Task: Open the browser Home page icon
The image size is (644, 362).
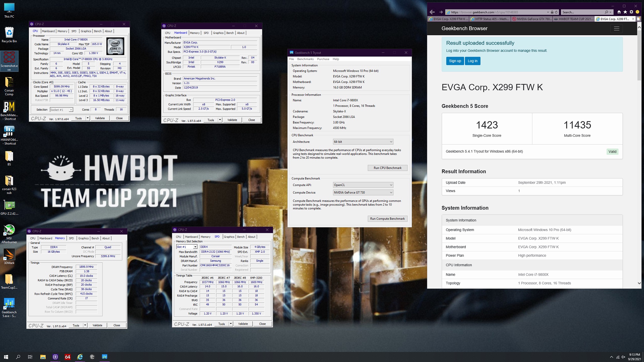Action: [619, 12]
